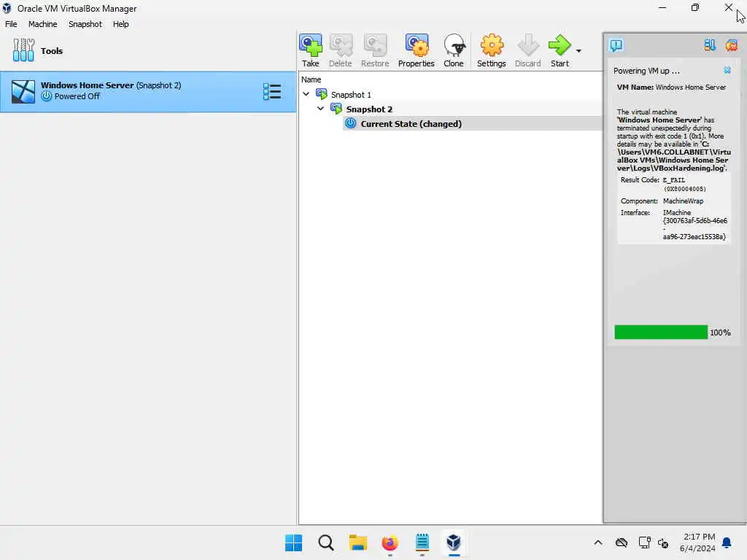747x560 pixels.
Task: Open the Snapshot menu
Action: pyautogui.click(x=85, y=24)
